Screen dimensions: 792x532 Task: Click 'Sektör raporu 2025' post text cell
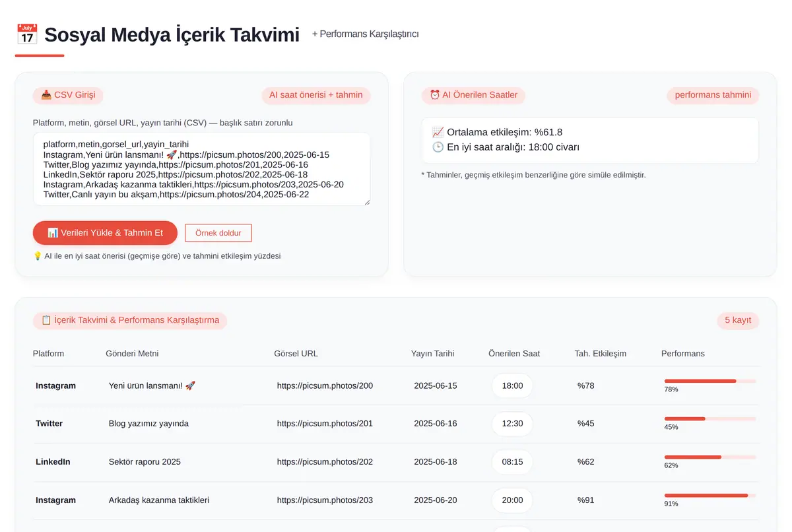[x=145, y=462]
